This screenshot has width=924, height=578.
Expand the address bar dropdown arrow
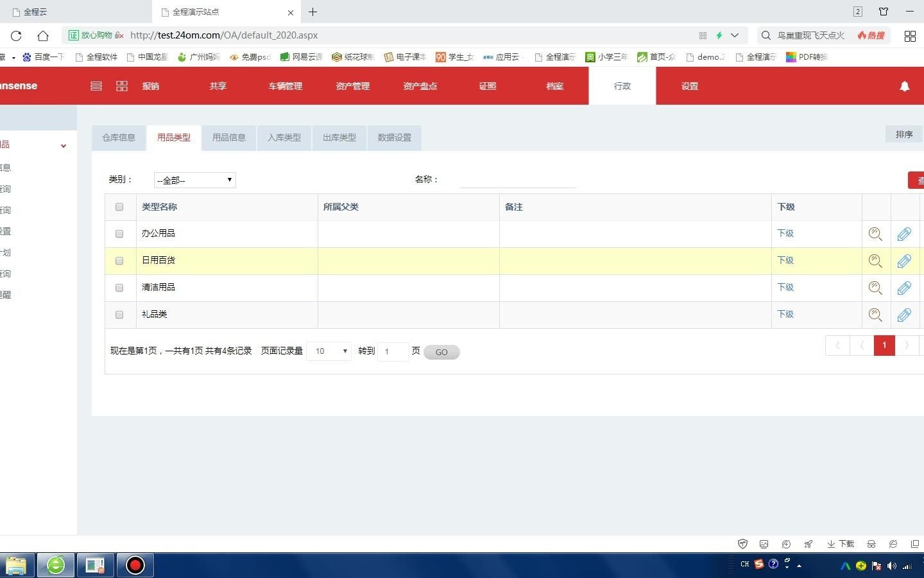pos(735,35)
